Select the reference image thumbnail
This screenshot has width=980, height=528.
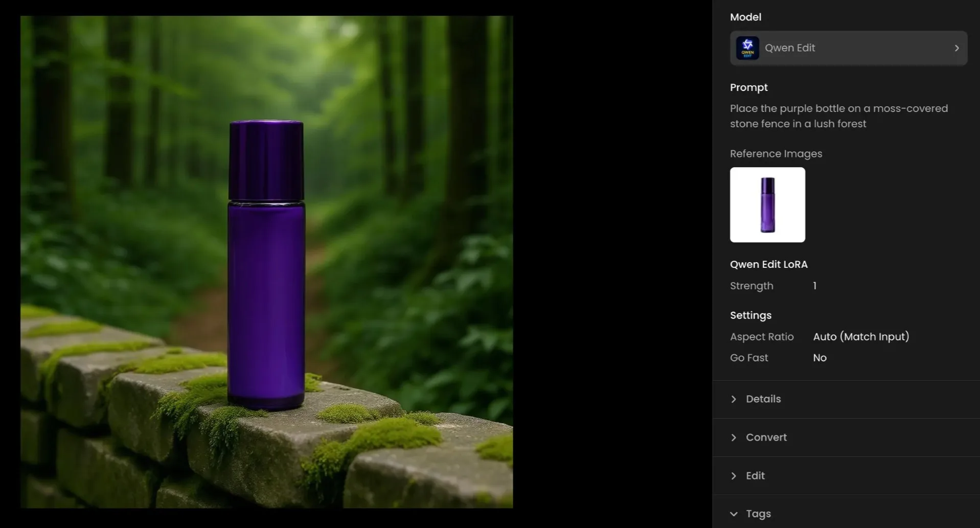[x=767, y=204]
